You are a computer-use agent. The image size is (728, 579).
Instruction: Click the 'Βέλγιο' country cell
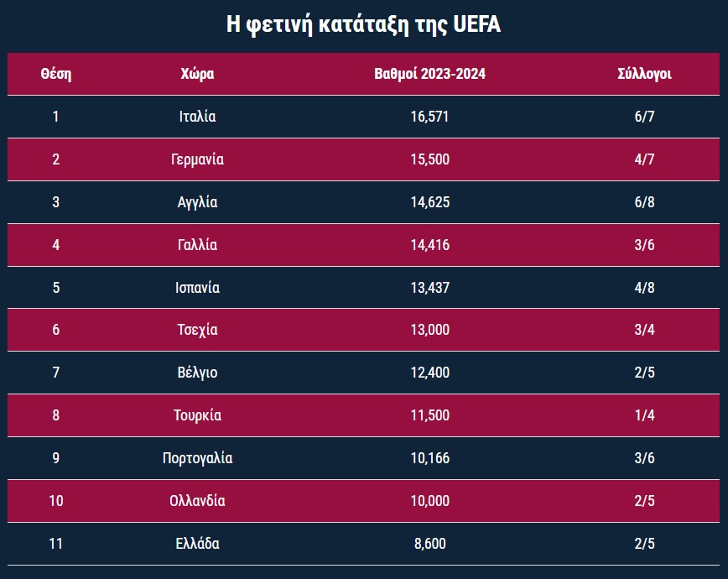[x=197, y=373]
